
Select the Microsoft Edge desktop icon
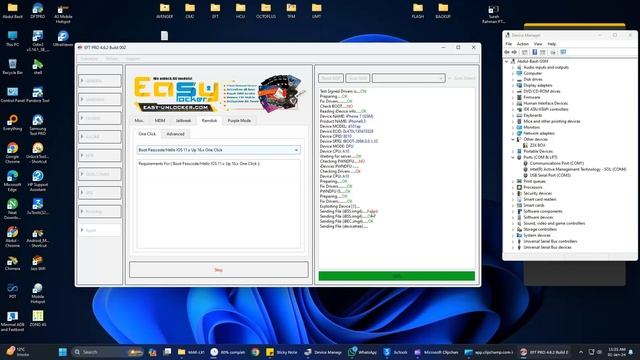pos(12,181)
